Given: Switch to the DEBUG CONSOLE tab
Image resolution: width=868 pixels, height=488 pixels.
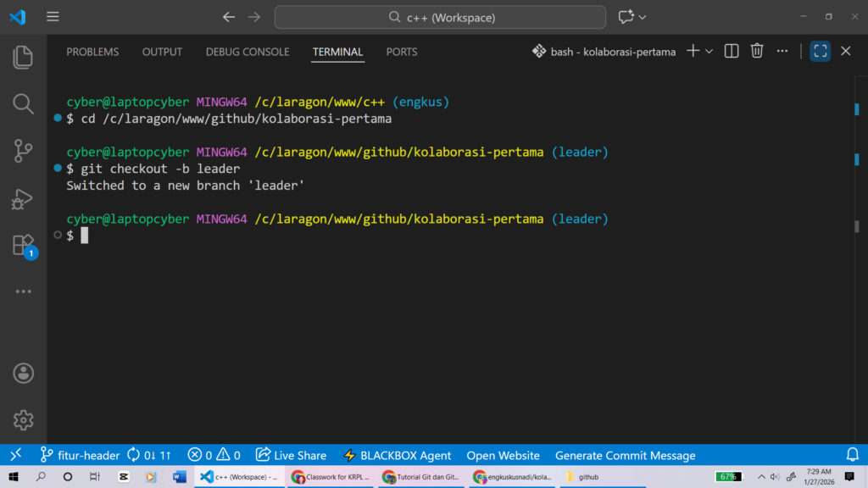Looking at the screenshot, I should click(x=247, y=52).
